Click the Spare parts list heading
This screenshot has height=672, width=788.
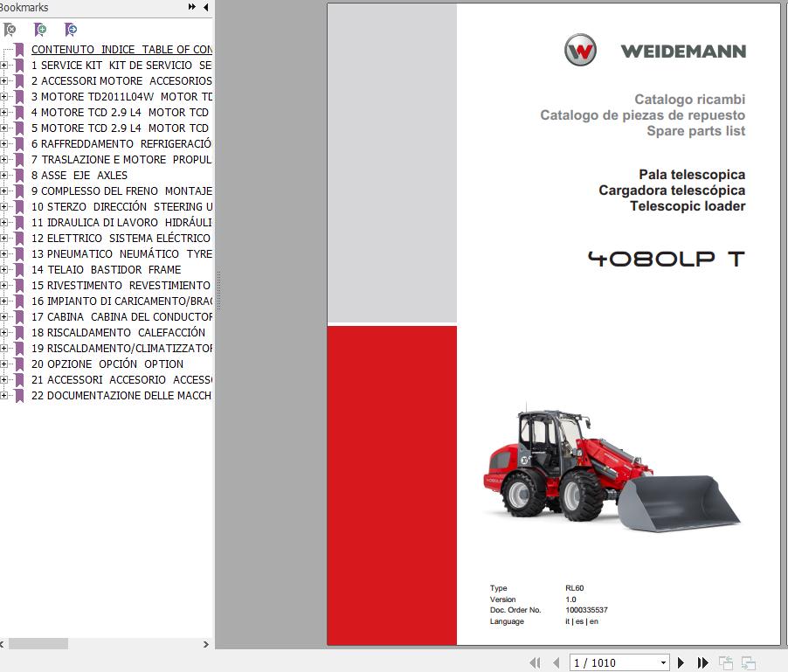[x=695, y=131]
